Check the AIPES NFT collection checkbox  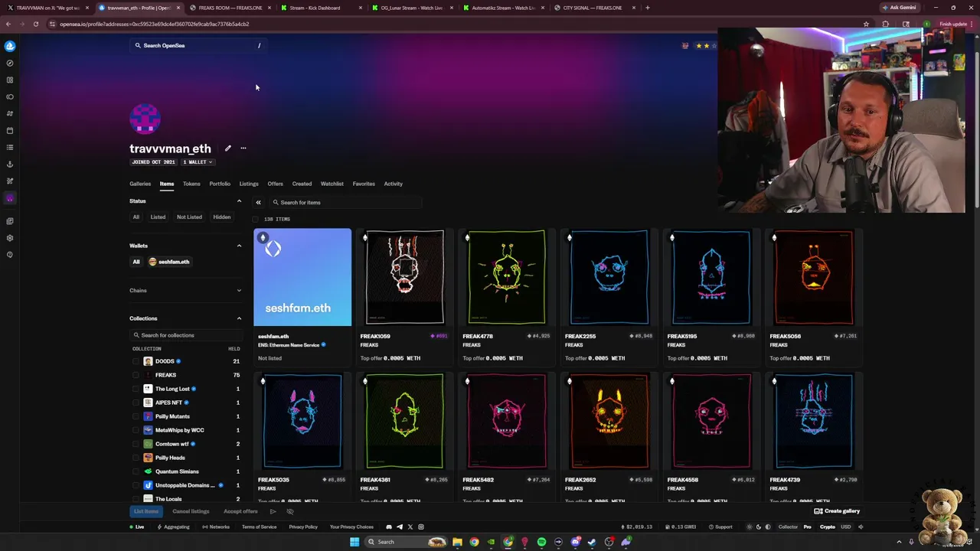(136, 403)
